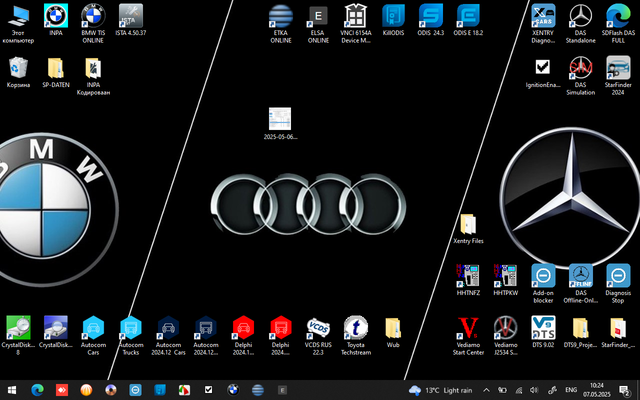Open the red Delphi truck shortcut
Screen dimensions: 640x400
[x=281, y=336]
